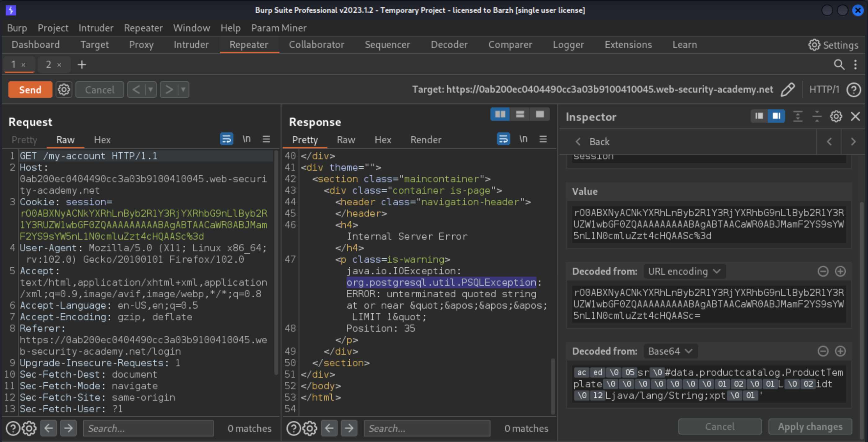Click the Send request settings gear icon
868x442 pixels.
(x=64, y=90)
